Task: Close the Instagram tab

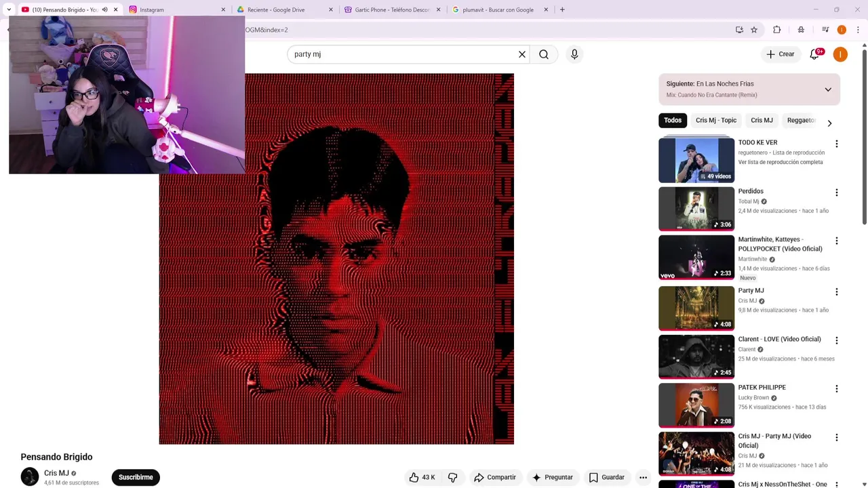Action: [x=223, y=9]
